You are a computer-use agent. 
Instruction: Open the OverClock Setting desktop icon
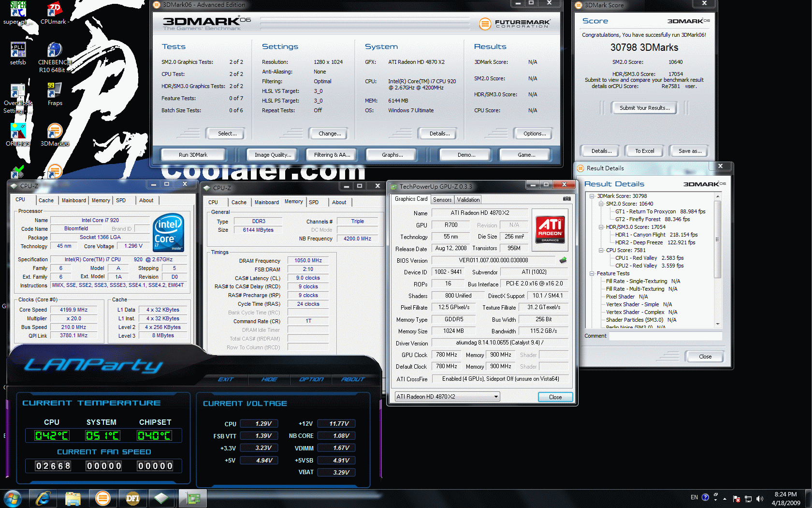click(x=18, y=99)
